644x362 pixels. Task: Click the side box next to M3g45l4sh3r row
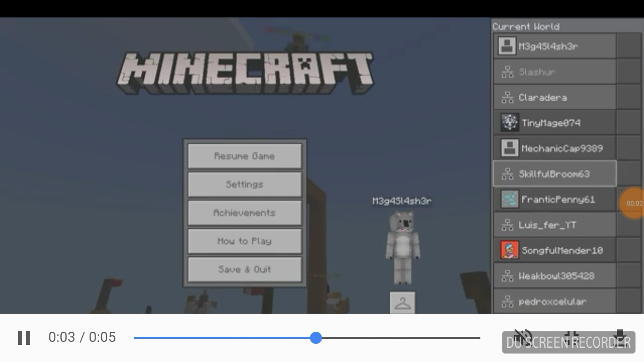[629, 46]
